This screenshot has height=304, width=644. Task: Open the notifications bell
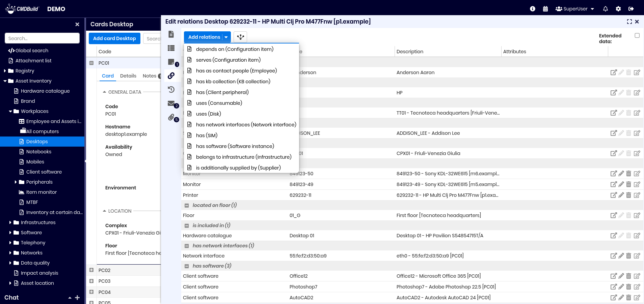(605, 9)
